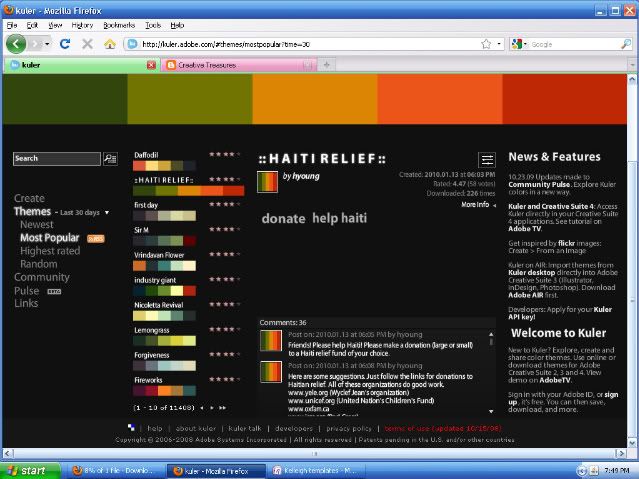Select the Fireworks theme swatch strip
The height and width of the screenshot is (479, 639).
point(164,391)
